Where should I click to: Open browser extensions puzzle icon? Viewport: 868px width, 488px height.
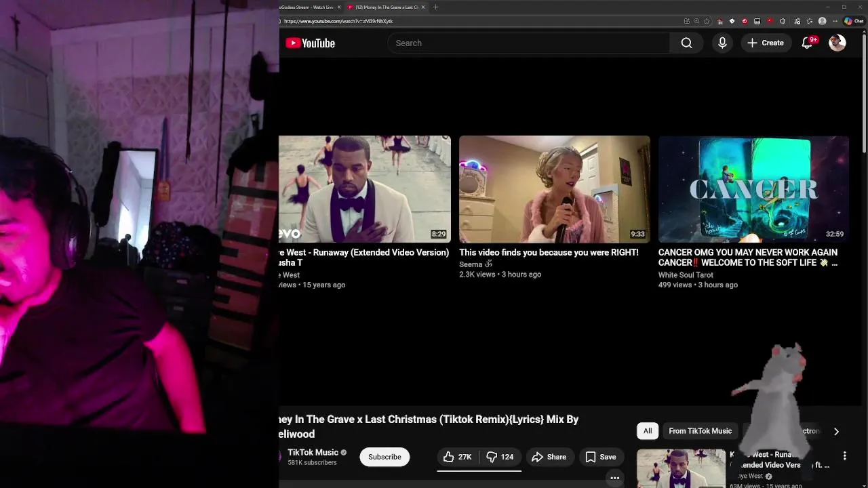coord(783,21)
